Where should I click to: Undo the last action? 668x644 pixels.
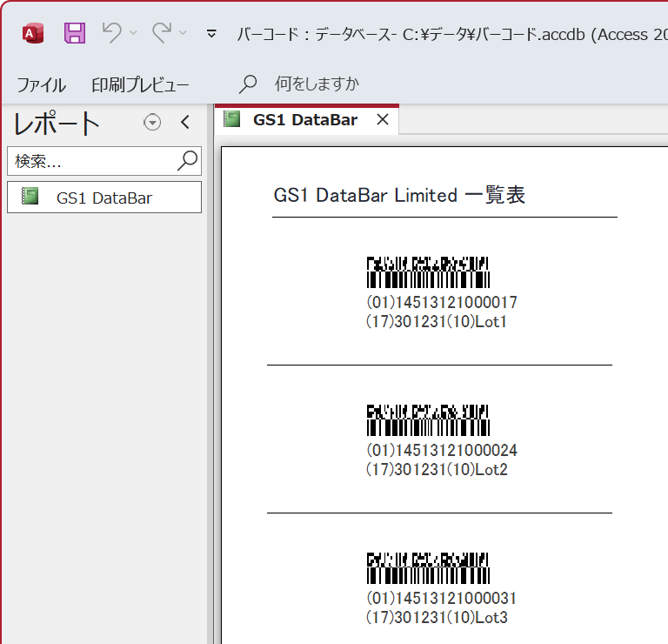(112, 33)
